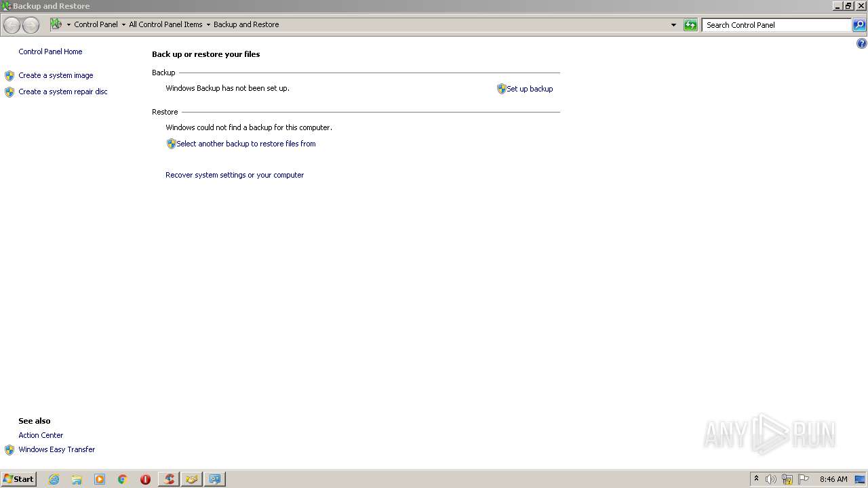Click Recover system settings or your computer
Screen dimensions: 868x488
(235, 175)
